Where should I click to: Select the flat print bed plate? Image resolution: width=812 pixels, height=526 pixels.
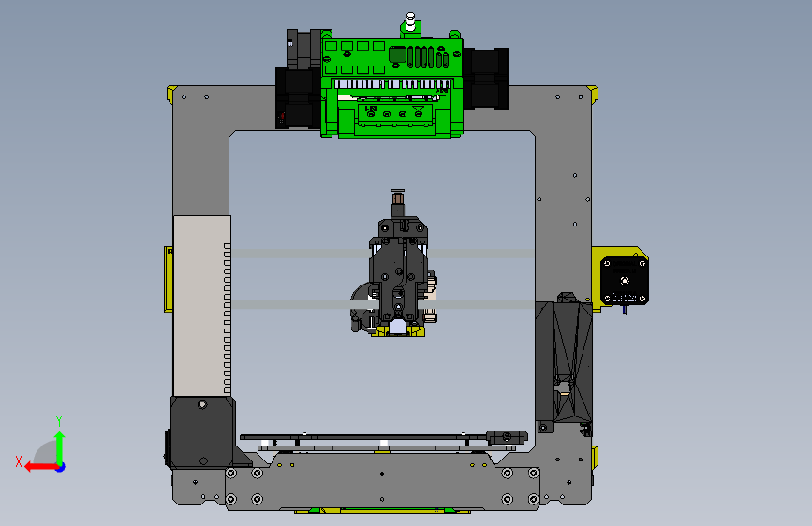364,437
